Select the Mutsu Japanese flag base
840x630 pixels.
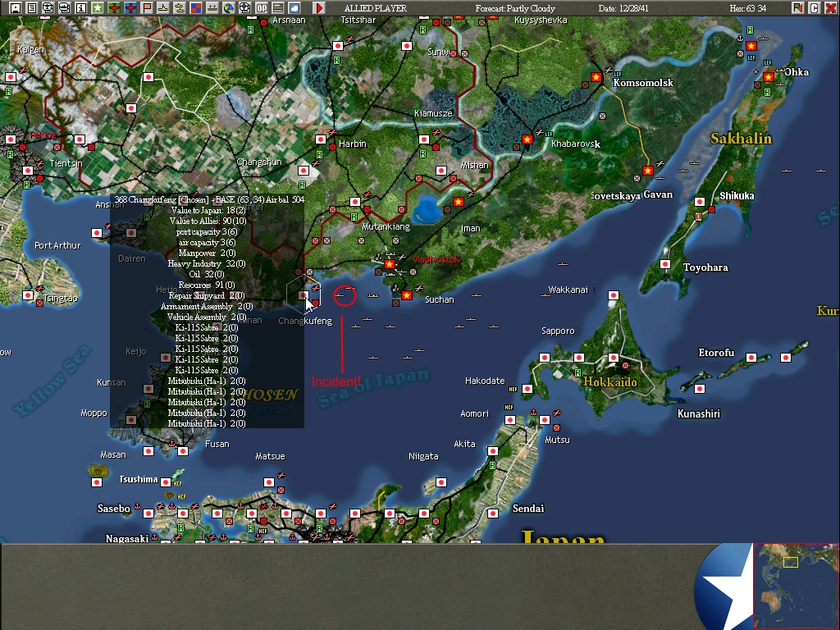pyautogui.click(x=545, y=420)
